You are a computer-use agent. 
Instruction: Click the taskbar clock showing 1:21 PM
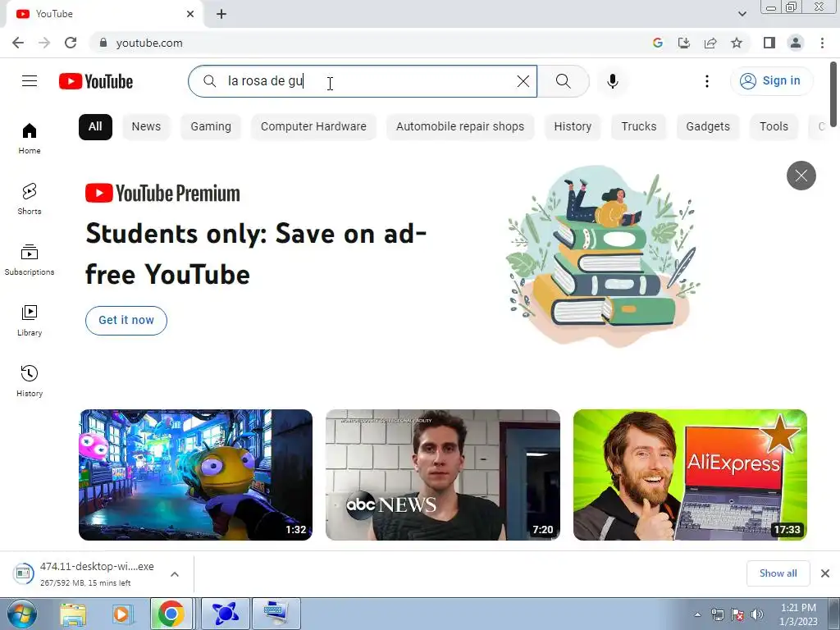798,614
